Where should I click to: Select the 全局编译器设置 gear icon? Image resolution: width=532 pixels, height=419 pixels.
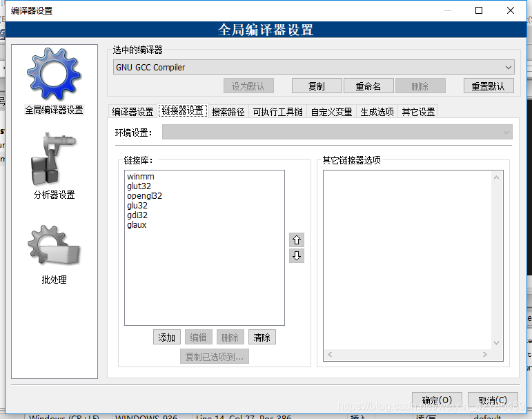(x=54, y=75)
